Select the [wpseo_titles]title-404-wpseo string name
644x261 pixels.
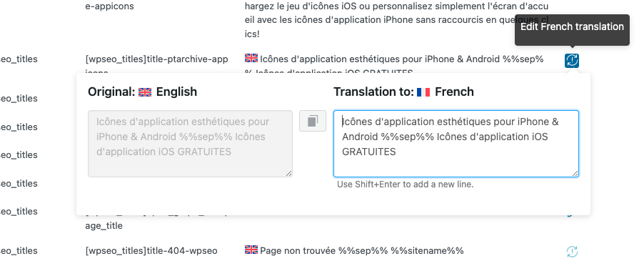pyautogui.click(x=151, y=251)
